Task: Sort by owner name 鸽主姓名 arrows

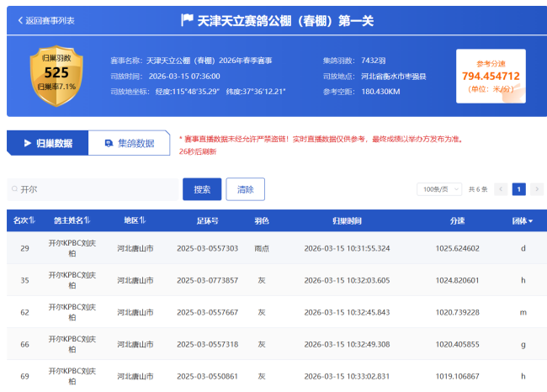Action: pyautogui.click(x=87, y=221)
